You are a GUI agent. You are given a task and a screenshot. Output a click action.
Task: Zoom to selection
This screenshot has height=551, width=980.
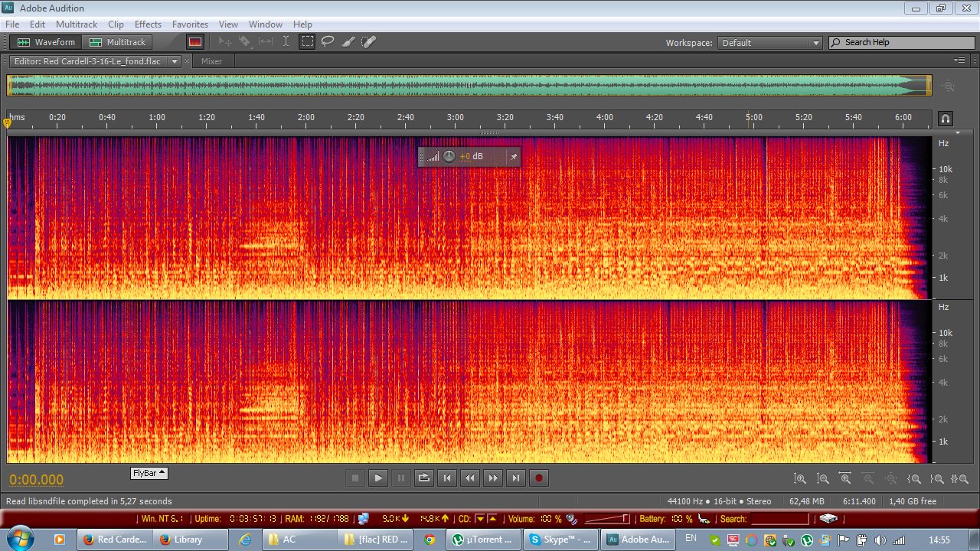[959, 479]
